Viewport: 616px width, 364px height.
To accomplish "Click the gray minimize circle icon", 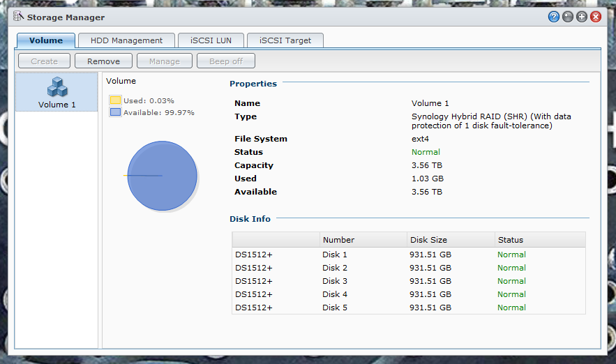I will 568,17.
